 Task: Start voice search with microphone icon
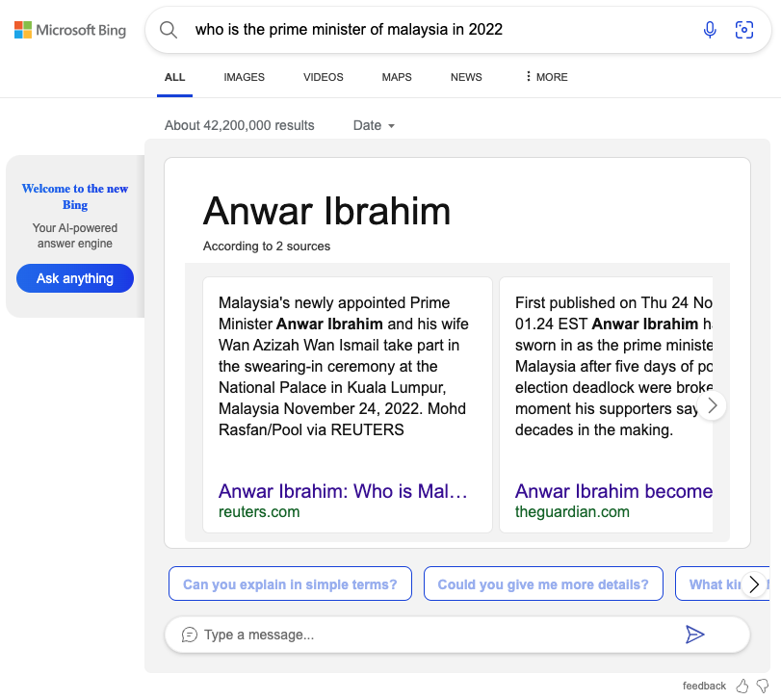tap(710, 30)
